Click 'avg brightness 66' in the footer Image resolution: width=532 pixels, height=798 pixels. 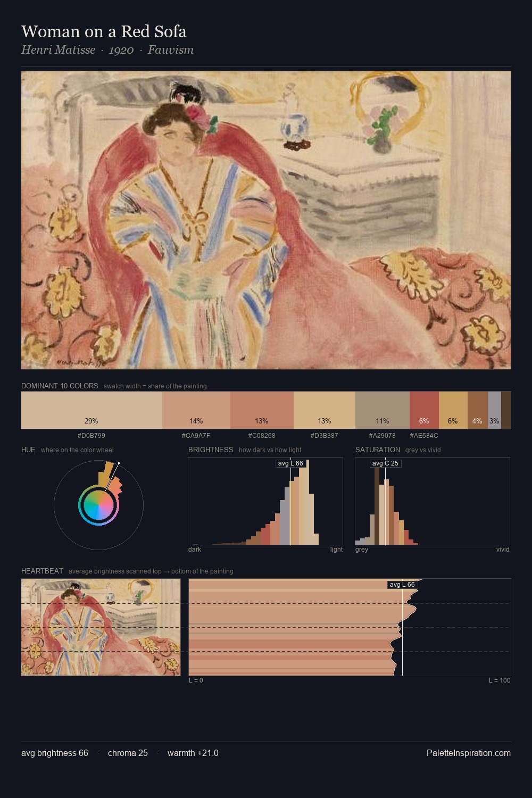[55, 753]
